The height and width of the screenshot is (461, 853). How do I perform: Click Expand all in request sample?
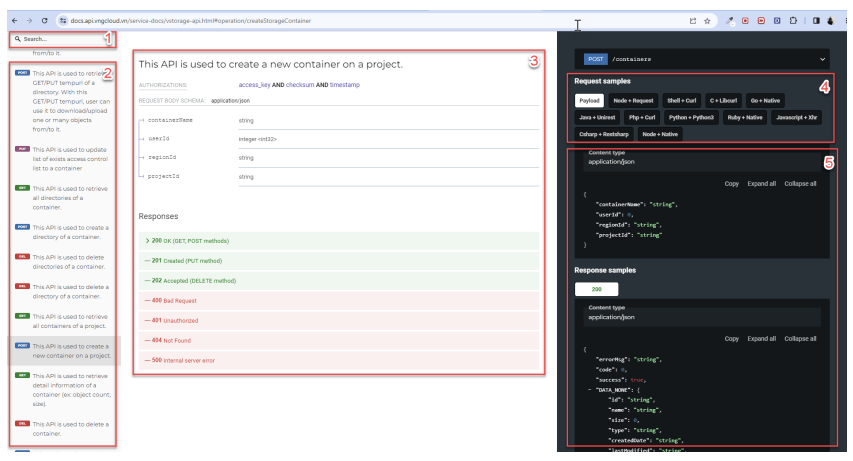[762, 184]
